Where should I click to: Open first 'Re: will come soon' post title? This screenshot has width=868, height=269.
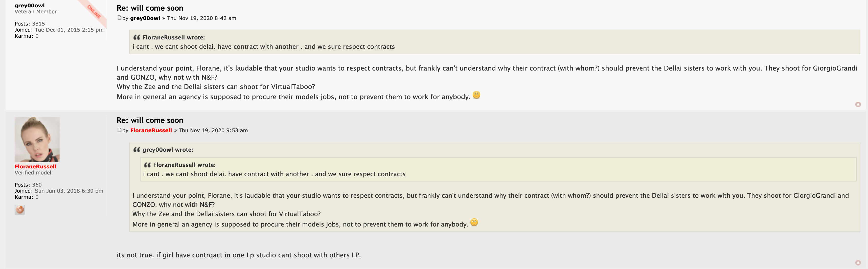pos(150,8)
